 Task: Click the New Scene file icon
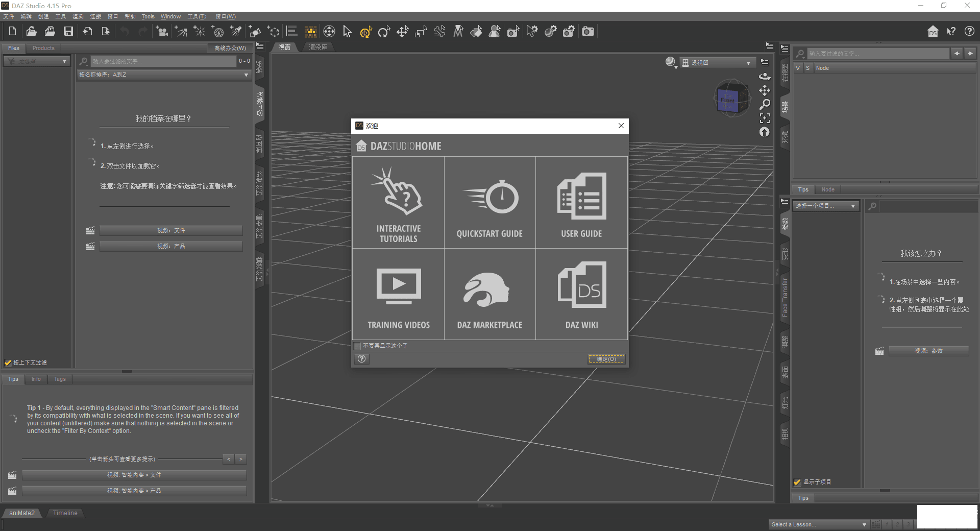(x=12, y=32)
